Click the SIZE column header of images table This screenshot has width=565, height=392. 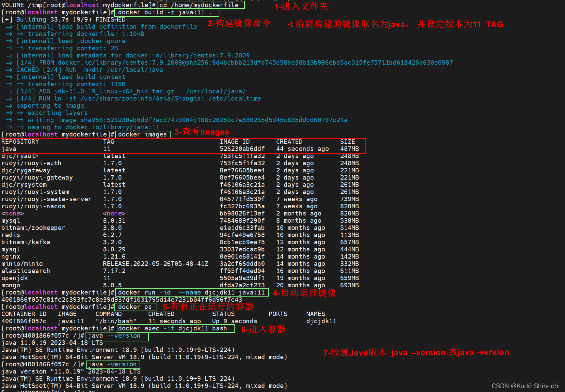point(348,142)
